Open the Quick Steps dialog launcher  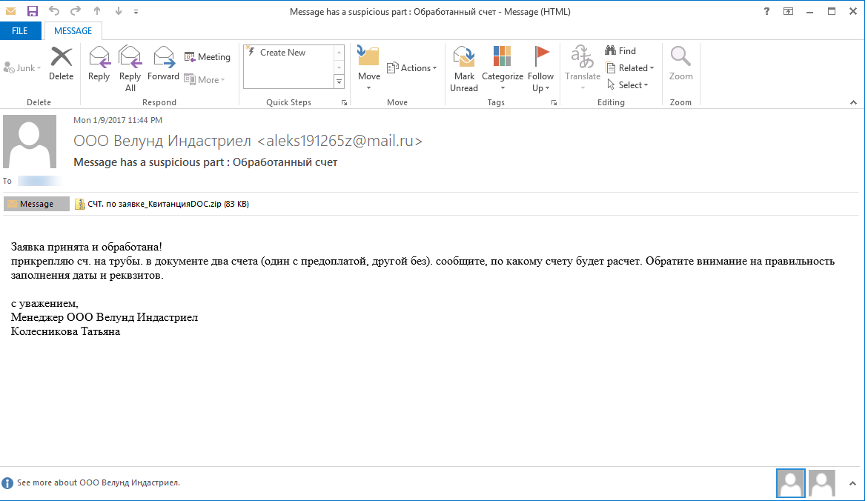pyautogui.click(x=343, y=102)
